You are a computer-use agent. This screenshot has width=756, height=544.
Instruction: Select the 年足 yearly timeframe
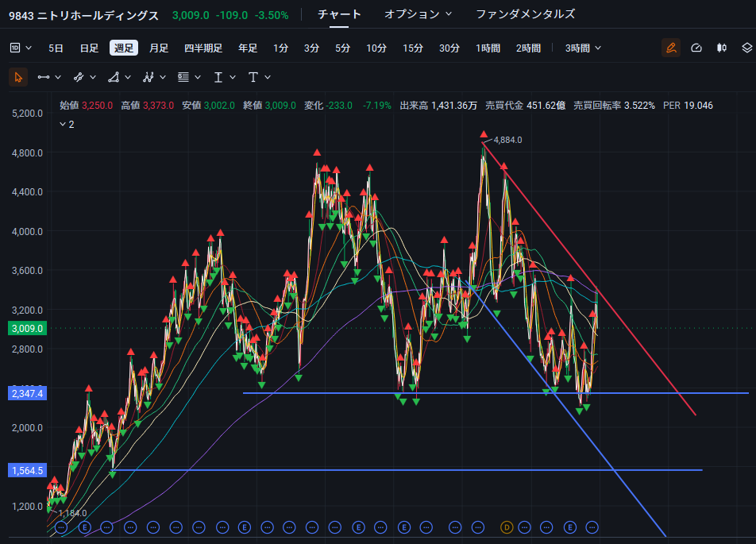(x=248, y=48)
